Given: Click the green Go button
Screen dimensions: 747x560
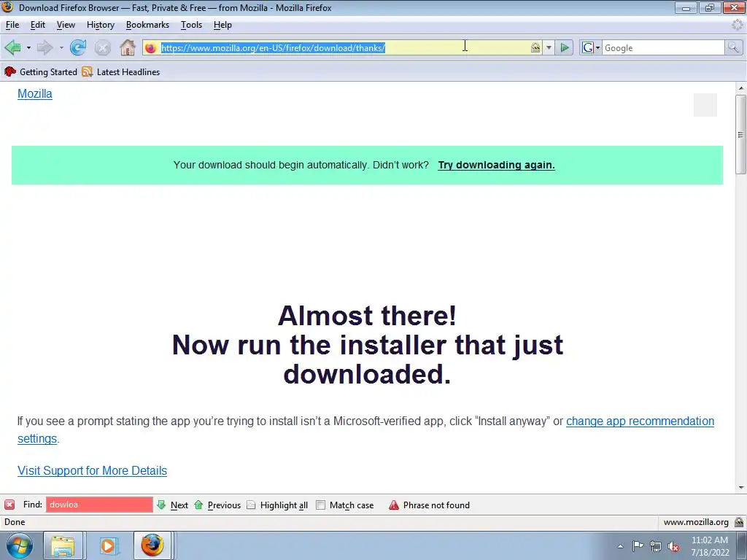Looking at the screenshot, I should tap(565, 47).
